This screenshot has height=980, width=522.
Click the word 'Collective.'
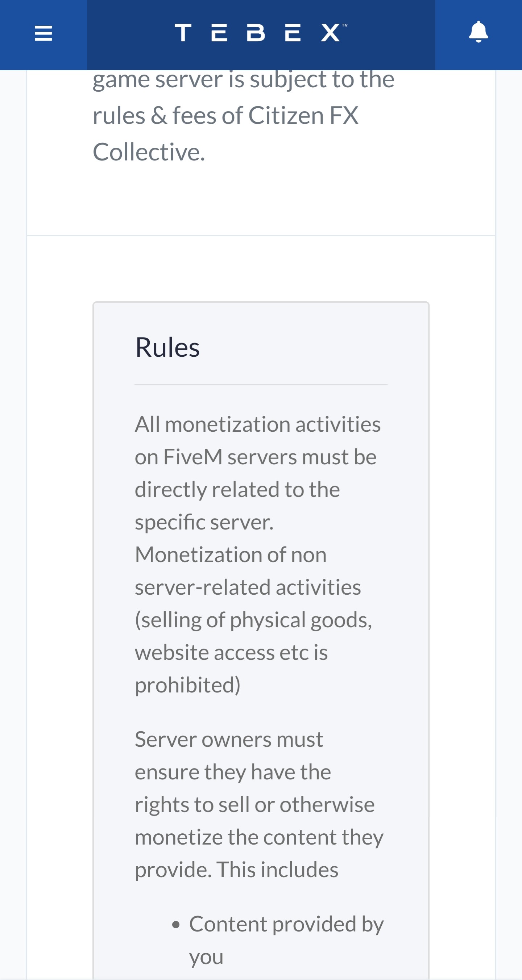click(149, 152)
